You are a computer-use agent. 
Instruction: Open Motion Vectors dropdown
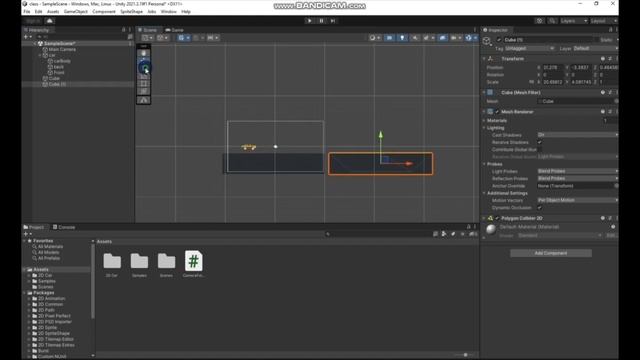(578, 200)
